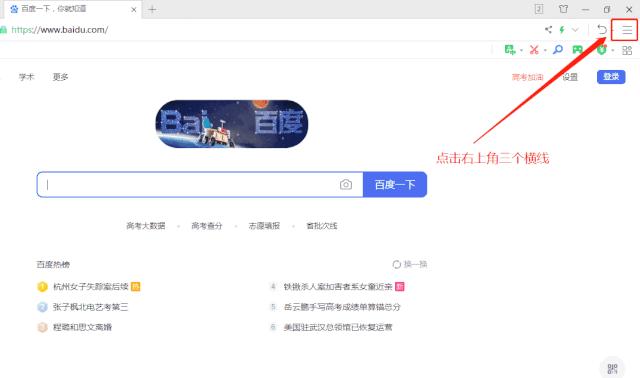The width and height of the screenshot is (640, 378).
Task: Open hot item 张子枫北电艺考第三
Action: coord(91,307)
